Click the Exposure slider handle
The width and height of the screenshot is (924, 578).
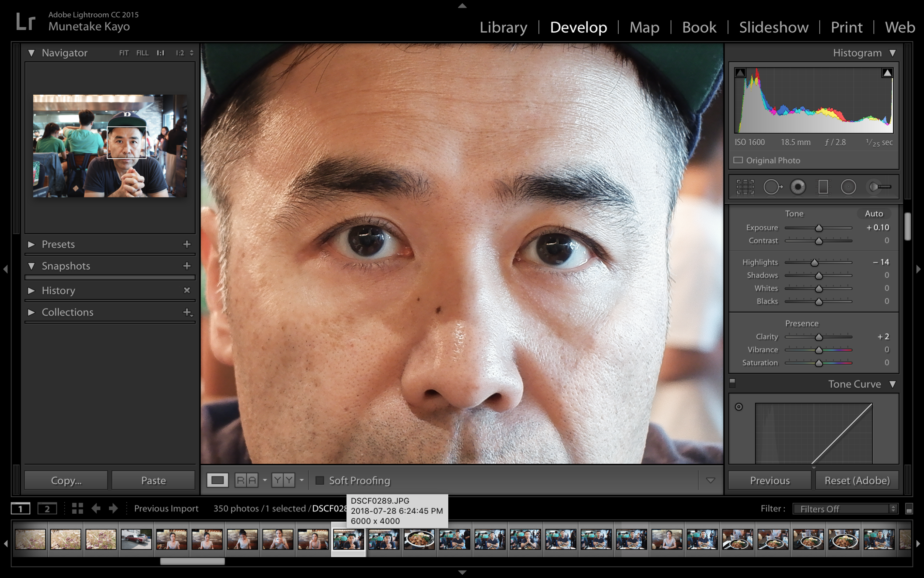coord(819,228)
